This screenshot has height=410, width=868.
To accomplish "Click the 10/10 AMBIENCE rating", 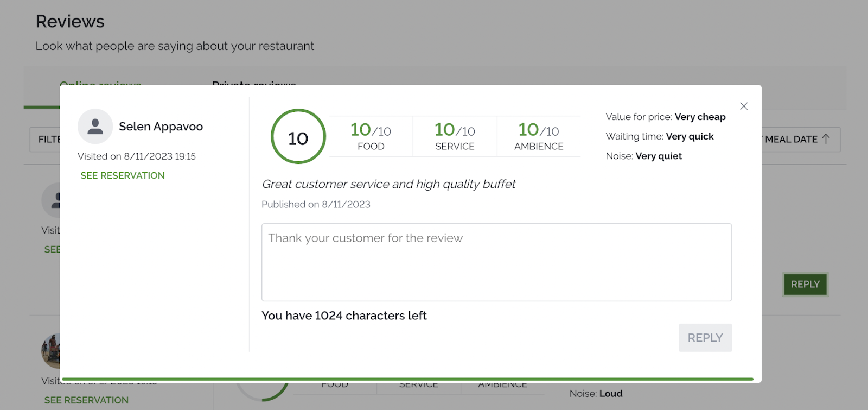I will pyautogui.click(x=539, y=136).
